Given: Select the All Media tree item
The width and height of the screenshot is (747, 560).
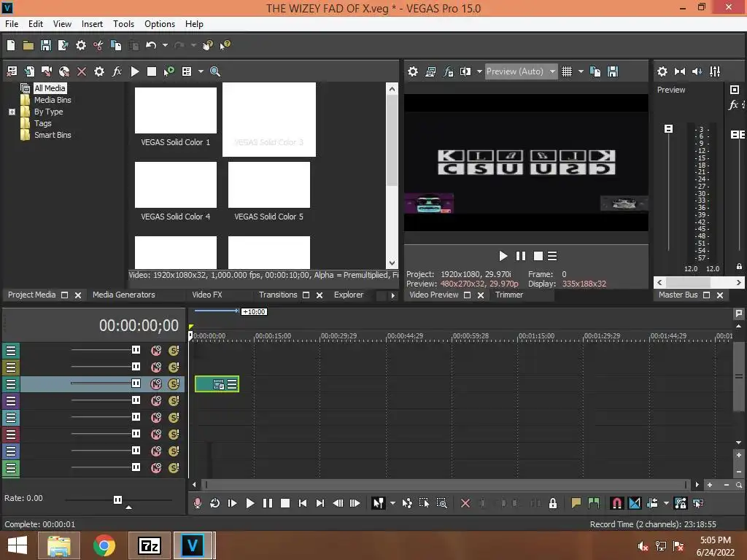Looking at the screenshot, I should [x=50, y=88].
